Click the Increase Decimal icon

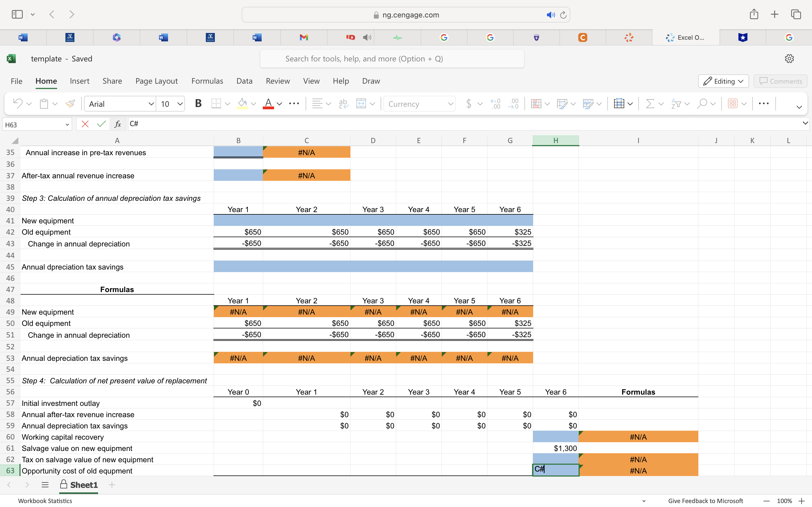tap(496, 104)
